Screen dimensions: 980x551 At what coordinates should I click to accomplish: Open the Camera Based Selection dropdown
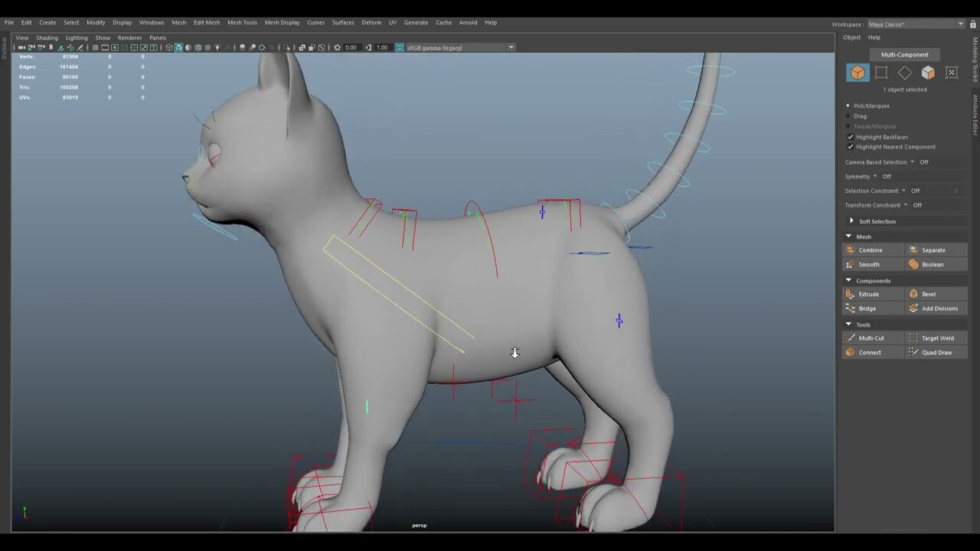tap(911, 161)
